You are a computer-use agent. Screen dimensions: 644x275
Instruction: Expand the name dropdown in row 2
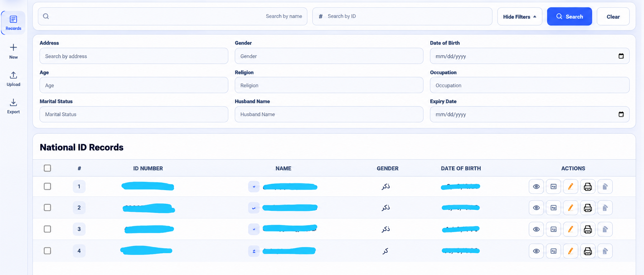(x=254, y=208)
